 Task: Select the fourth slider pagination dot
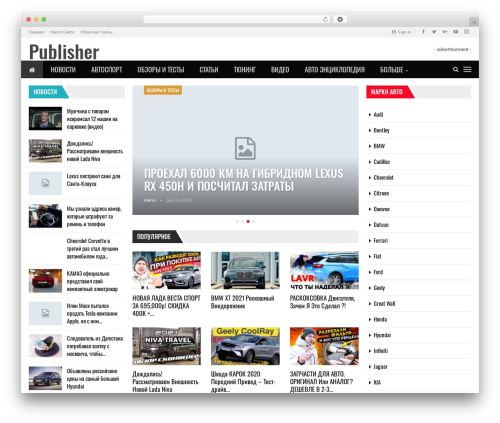253,221
